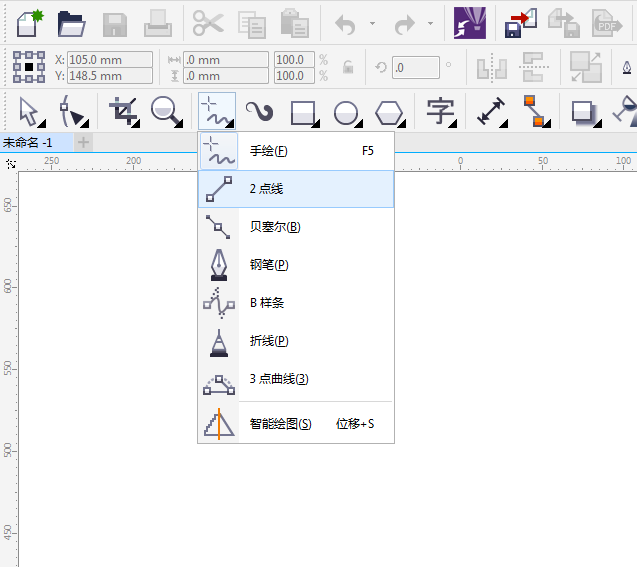Select the Artistic Media tool

click(x=259, y=111)
